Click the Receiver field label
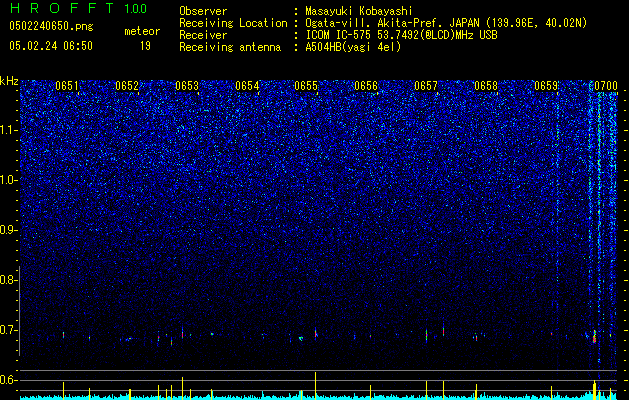This screenshot has height=400, width=629. (x=203, y=35)
